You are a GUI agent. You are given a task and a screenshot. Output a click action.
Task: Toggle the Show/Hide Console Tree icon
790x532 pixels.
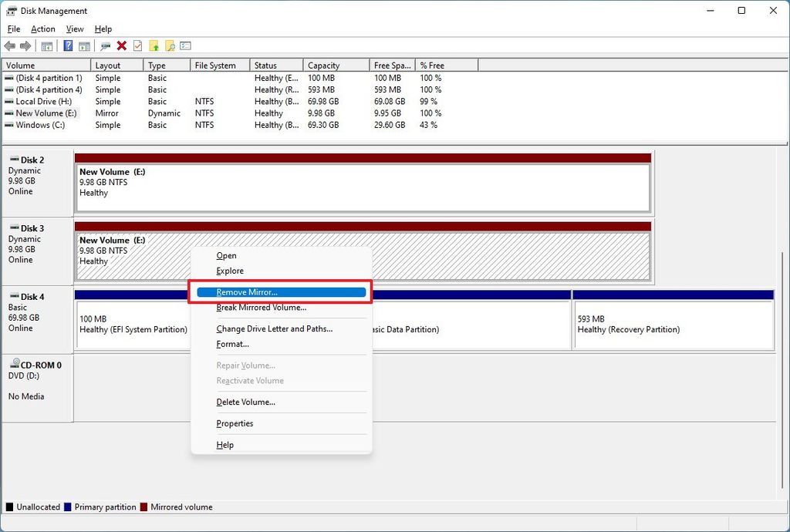click(x=46, y=45)
